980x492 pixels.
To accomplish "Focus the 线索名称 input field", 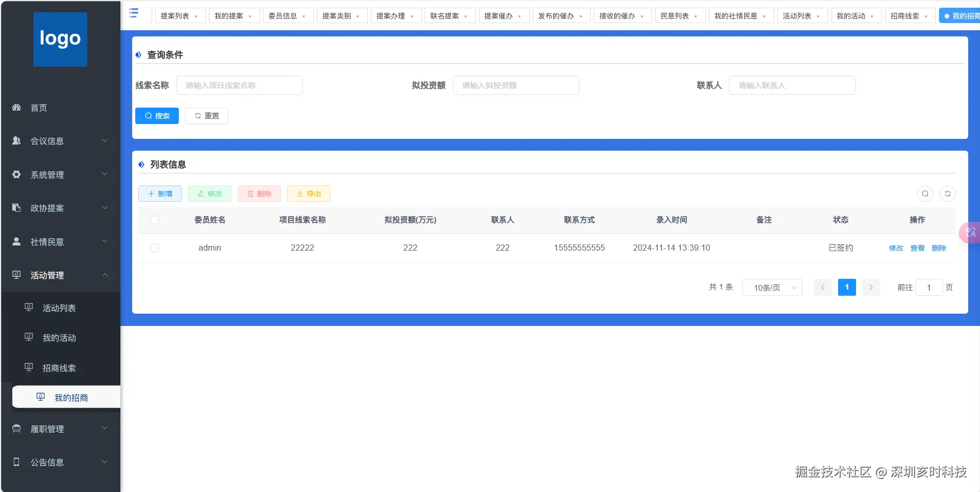I will (x=239, y=86).
